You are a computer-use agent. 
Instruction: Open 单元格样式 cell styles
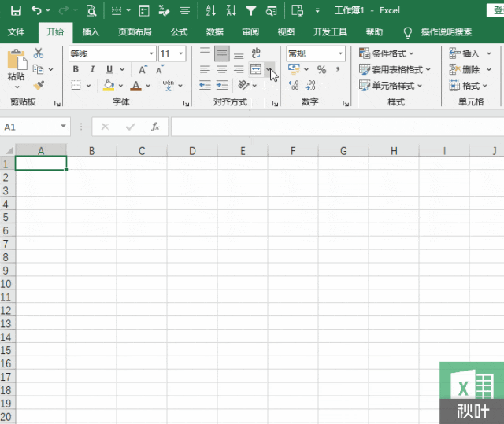pos(391,86)
